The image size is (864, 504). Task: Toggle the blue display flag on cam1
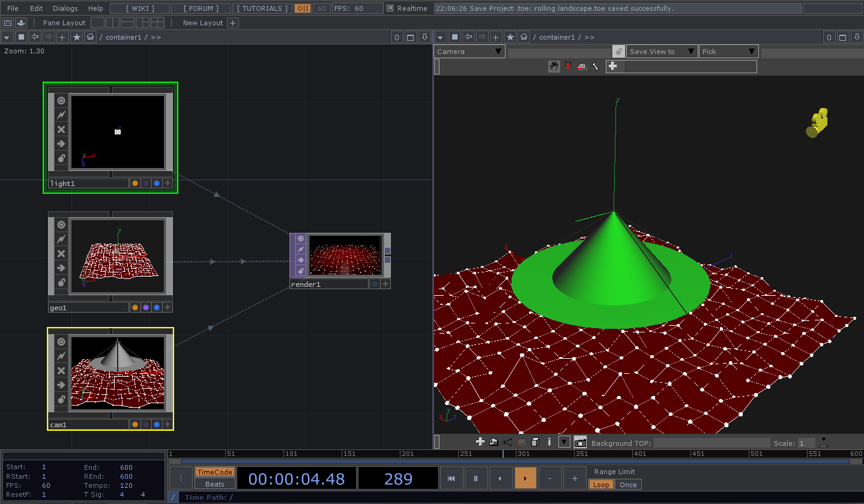tap(157, 424)
